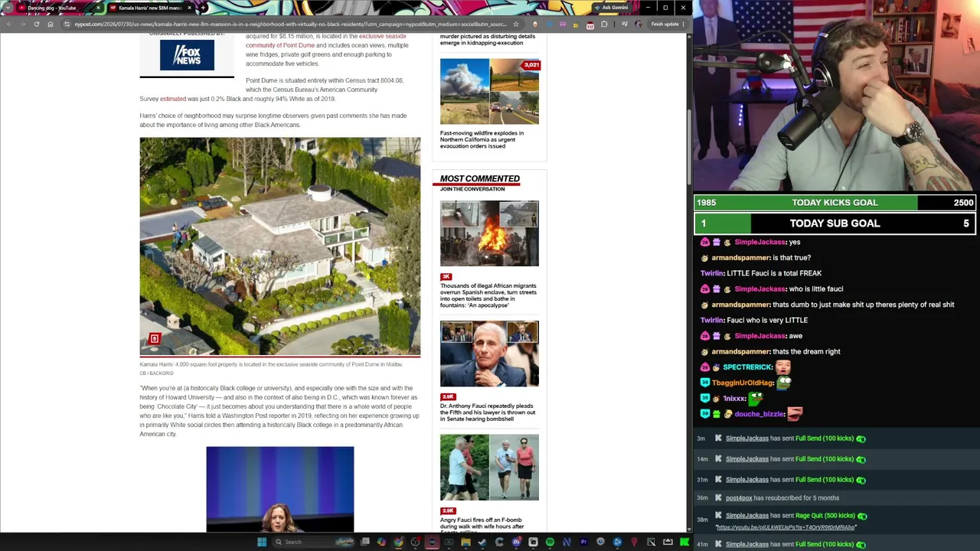Go to the browser home page
Image resolution: width=980 pixels, height=551 pixels.
51,24
